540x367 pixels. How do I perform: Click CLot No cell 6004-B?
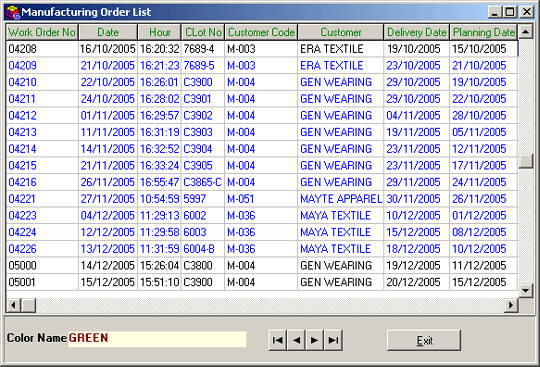[x=203, y=249]
